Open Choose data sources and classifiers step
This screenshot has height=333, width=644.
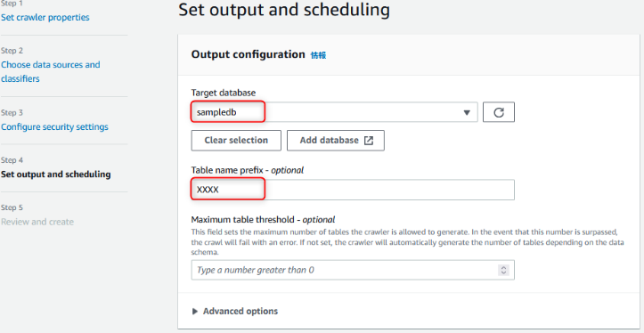pyautogui.click(x=51, y=71)
